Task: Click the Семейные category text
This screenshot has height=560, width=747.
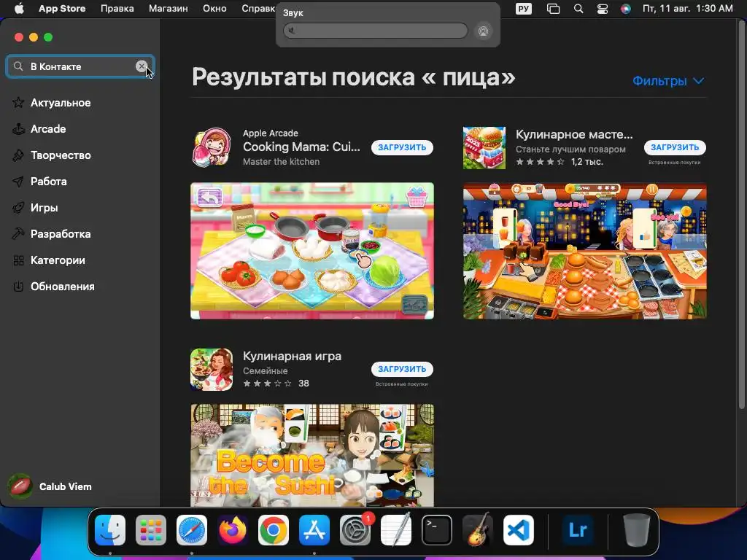Action: click(266, 371)
